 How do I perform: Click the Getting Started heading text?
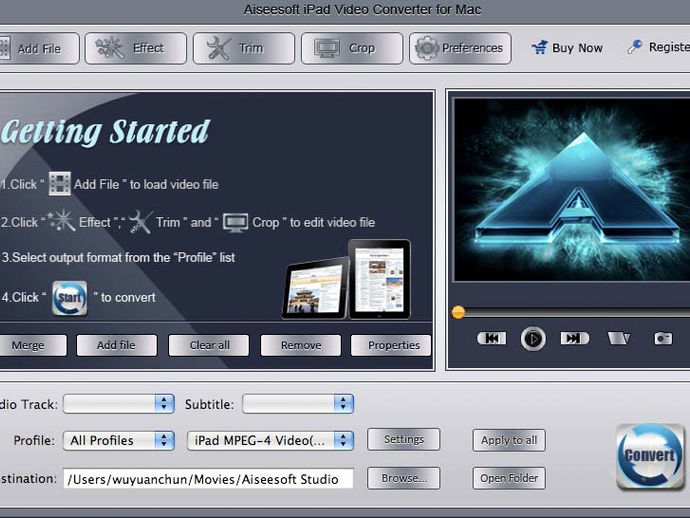pyautogui.click(x=106, y=132)
